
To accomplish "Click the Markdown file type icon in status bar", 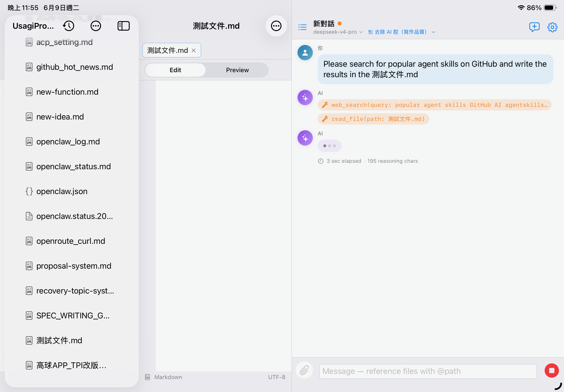I will pyautogui.click(x=147, y=377).
